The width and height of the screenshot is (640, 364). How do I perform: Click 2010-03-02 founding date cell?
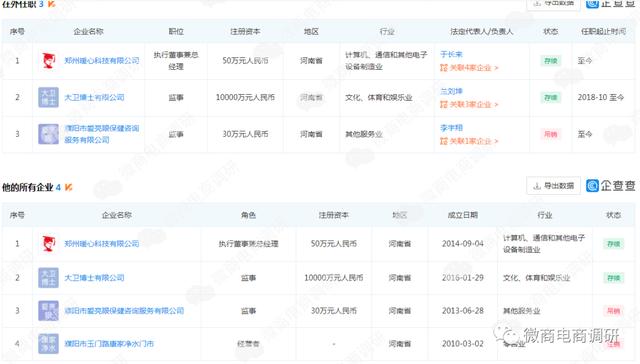[462, 344]
